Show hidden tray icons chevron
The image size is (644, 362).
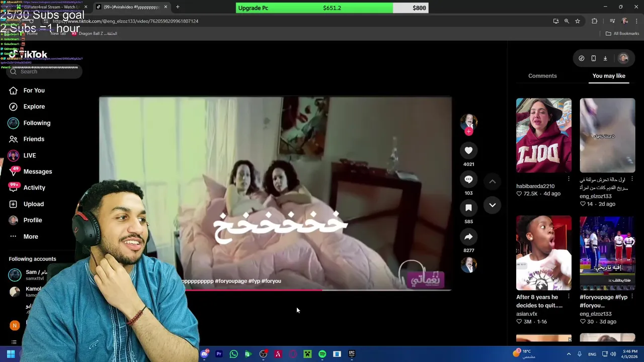tap(569, 354)
